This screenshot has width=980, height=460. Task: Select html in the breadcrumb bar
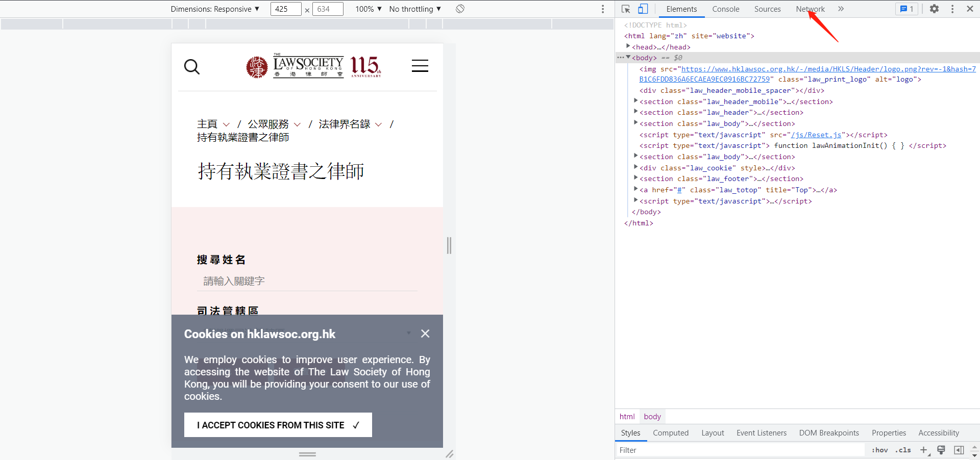(x=627, y=417)
